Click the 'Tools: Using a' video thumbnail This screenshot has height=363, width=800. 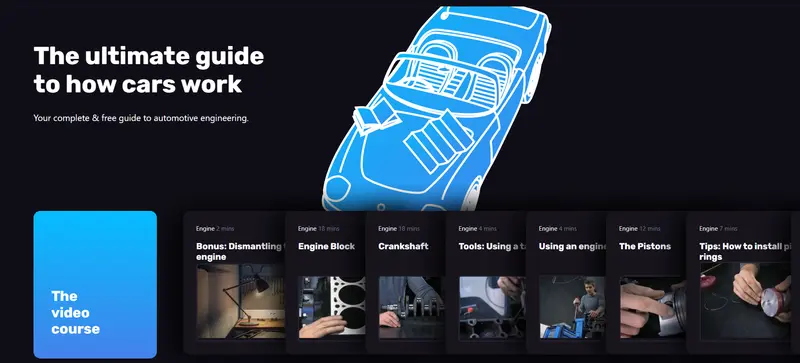click(x=492, y=307)
